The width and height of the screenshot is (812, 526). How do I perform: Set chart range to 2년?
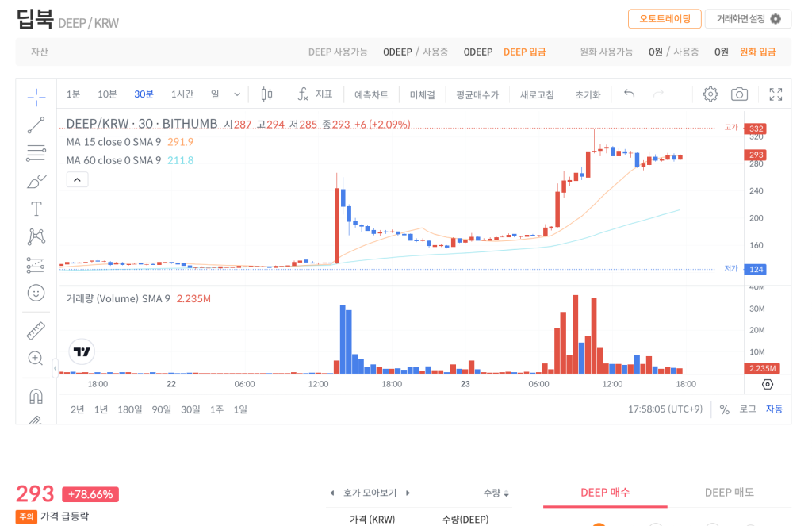[77, 409]
